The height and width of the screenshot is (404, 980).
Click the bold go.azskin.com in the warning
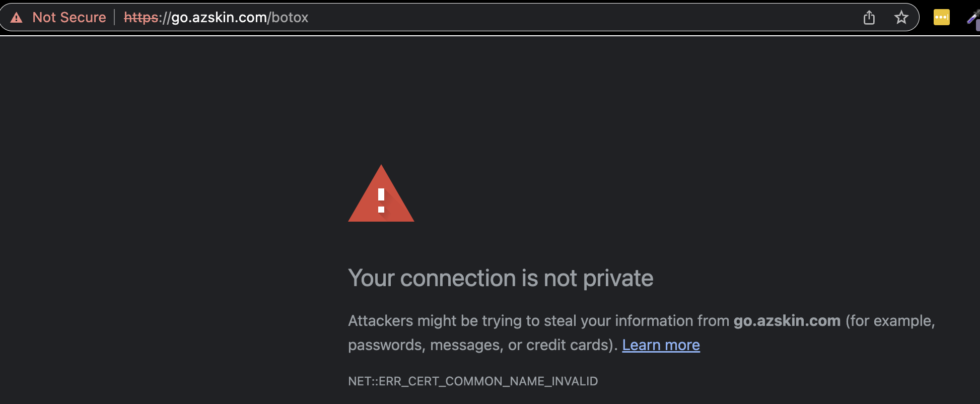click(787, 321)
